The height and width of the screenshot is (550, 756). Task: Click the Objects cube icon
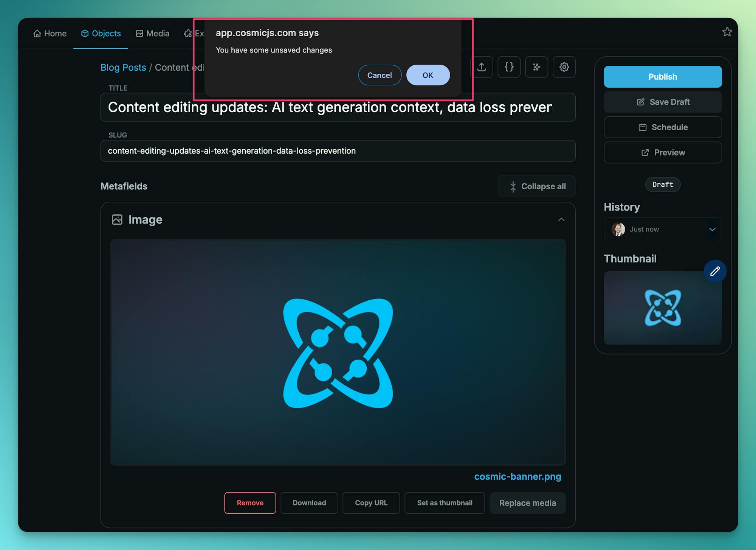click(85, 34)
